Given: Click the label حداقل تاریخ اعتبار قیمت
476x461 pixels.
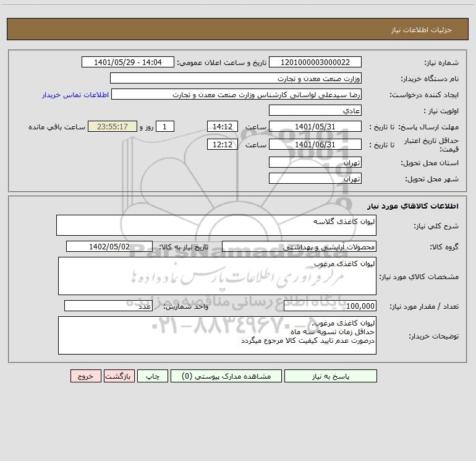Looking at the screenshot, I should (431, 145).
